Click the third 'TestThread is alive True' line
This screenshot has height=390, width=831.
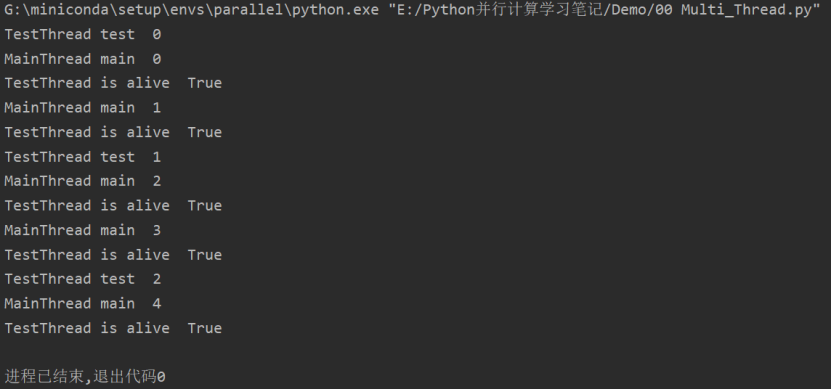[x=113, y=206]
